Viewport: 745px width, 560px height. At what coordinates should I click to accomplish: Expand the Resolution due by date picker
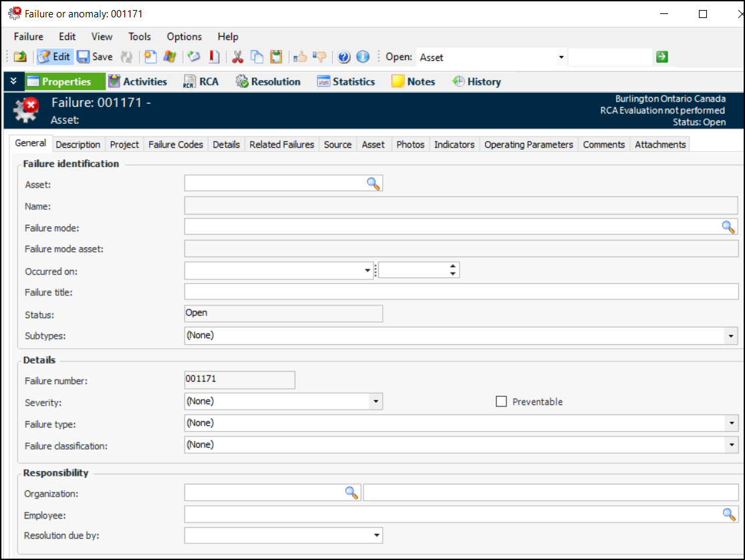(x=376, y=535)
